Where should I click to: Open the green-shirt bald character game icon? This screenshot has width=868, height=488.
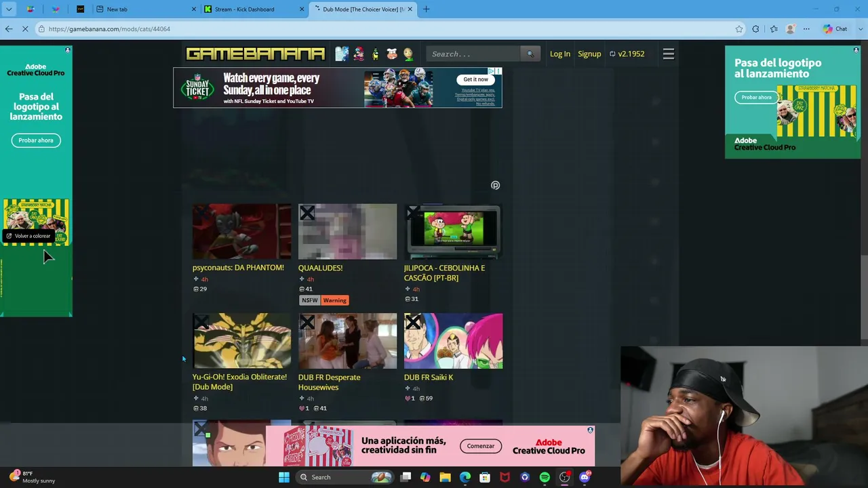pos(408,54)
